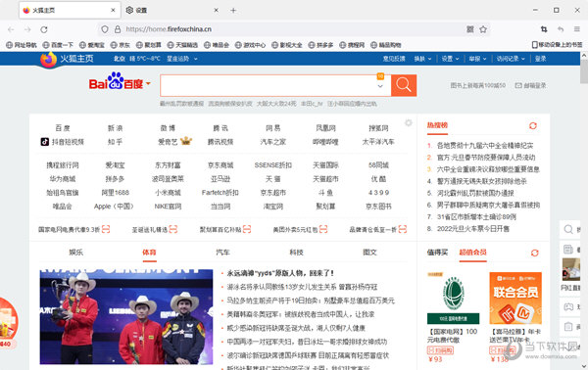
Task: Open the 拼多多 bookmark
Action: (x=320, y=45)
